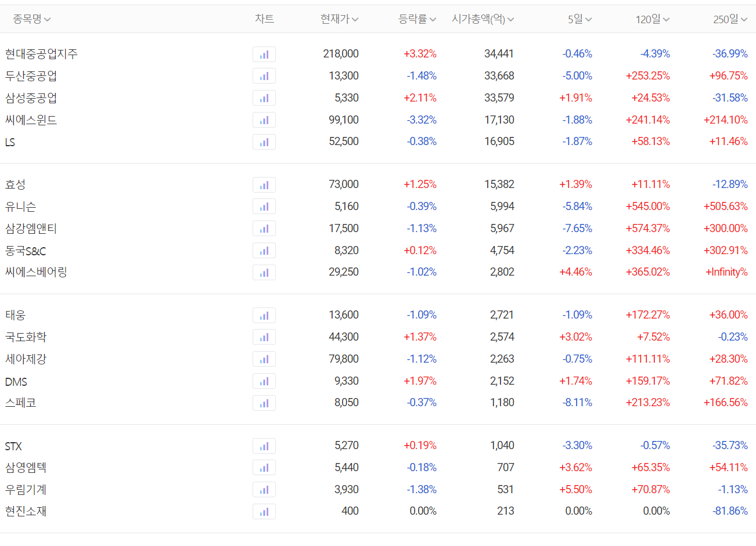Select +574.37% value for 삼강엠앤티
This screenshot has height=546, width=756.
click(648, 229)
